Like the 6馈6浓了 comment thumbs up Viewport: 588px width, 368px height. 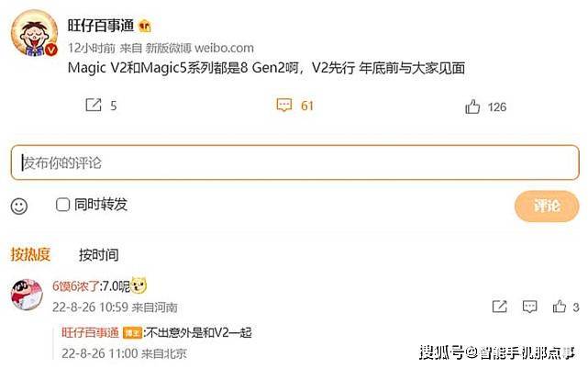(560, 307)
